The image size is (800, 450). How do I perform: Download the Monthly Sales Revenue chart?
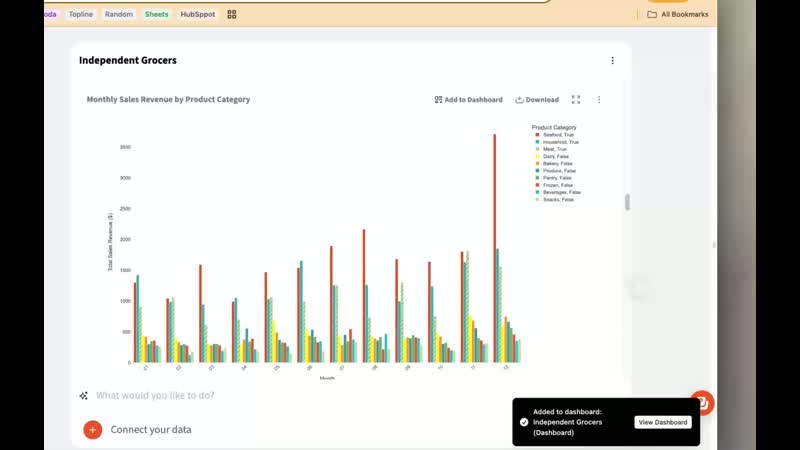coord(537,100)
